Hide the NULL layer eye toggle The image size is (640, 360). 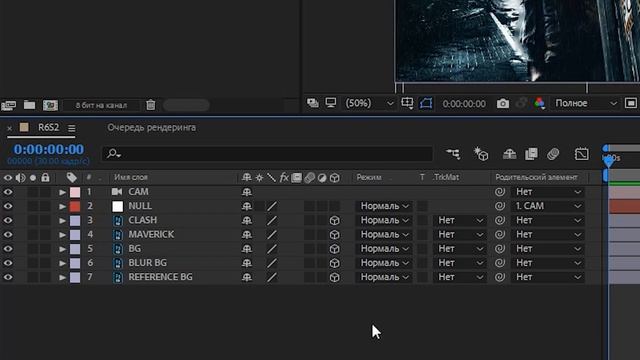[8, 206]
